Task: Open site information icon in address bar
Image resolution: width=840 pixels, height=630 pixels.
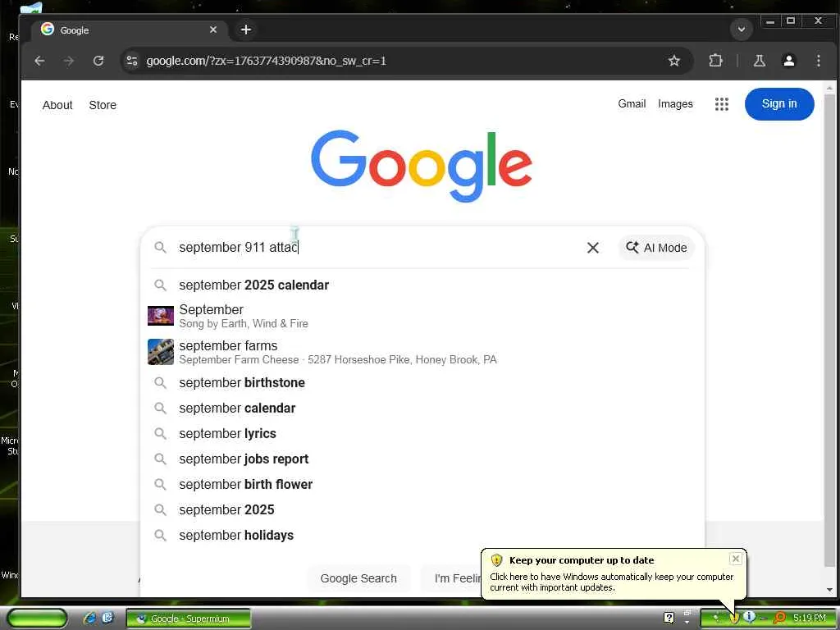Action: [x=132, y=61]
